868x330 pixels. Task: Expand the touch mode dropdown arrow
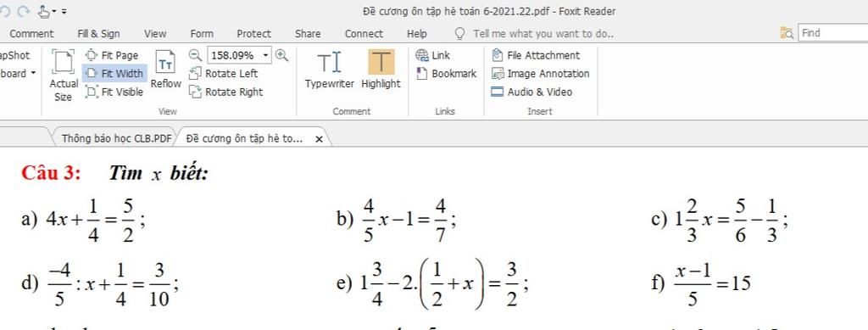(x=54, y=11)
